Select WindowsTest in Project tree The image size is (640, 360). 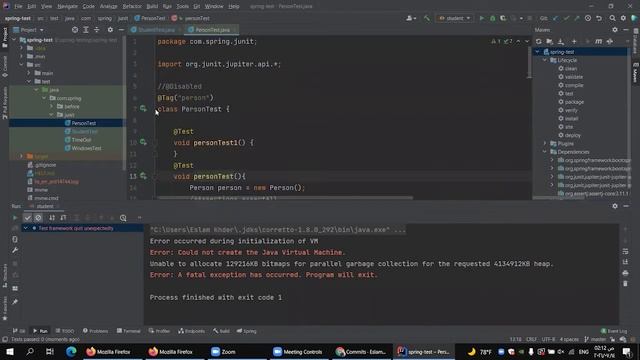(x=86, y=148)
